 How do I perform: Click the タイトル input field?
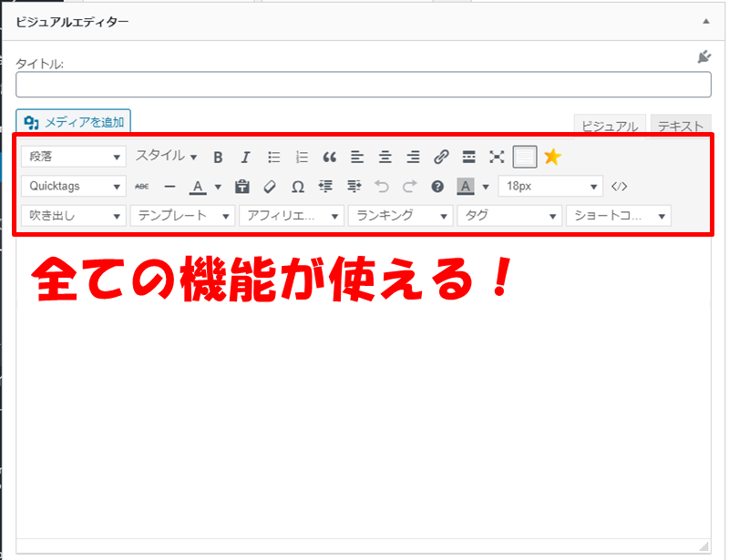tap(363, 85)
